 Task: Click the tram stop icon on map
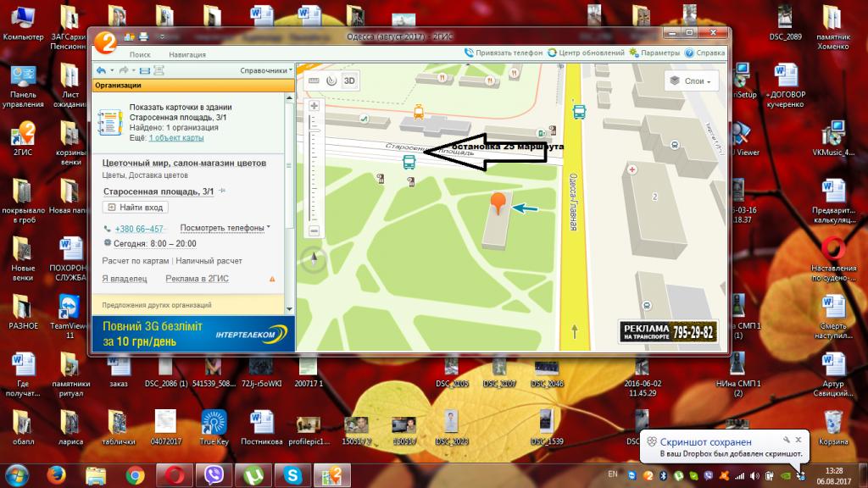pos(418,112)
